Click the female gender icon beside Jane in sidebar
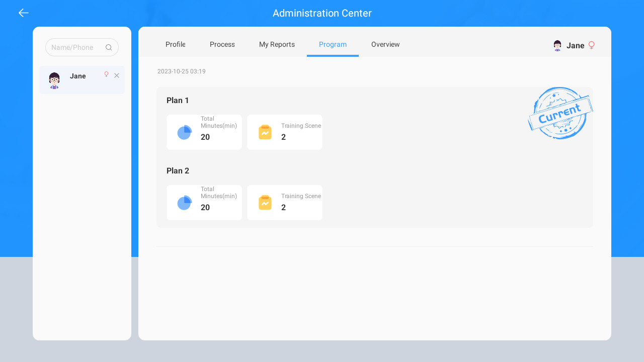The image size is (644, 362). coord(106,74)
